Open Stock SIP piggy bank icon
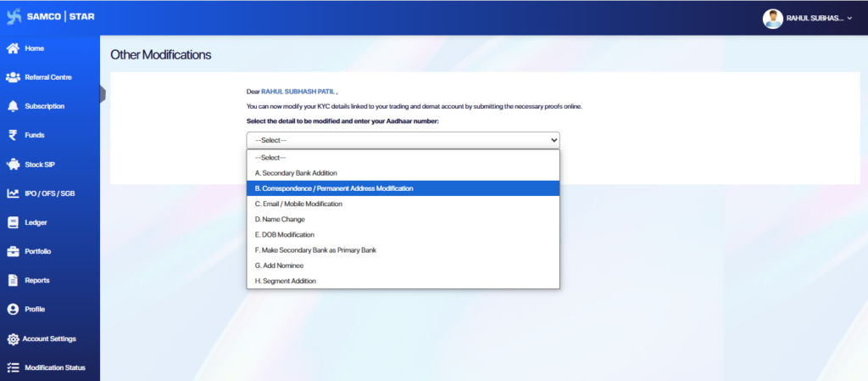868x381 pixels. [x=13, y=165]
